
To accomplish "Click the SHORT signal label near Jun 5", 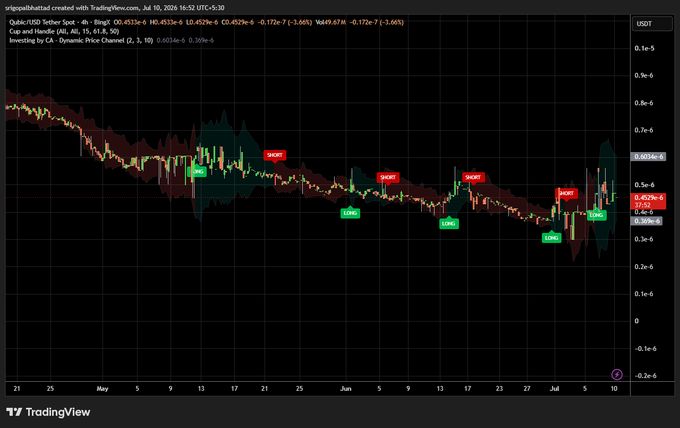I will pos(388,177).
